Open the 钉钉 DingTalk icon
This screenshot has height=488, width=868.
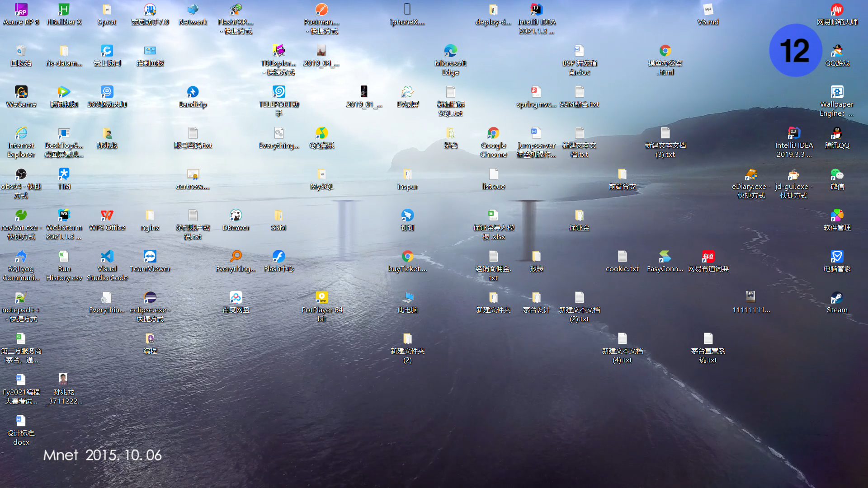(408, 221)
